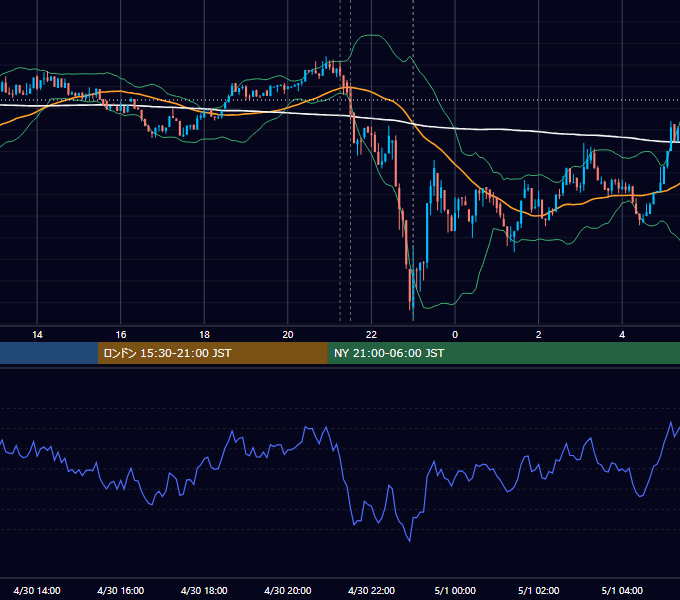The width and height of the screenshot is (680, 600).
Task: Click the upper time axis label 2
Action: (539, 335)
